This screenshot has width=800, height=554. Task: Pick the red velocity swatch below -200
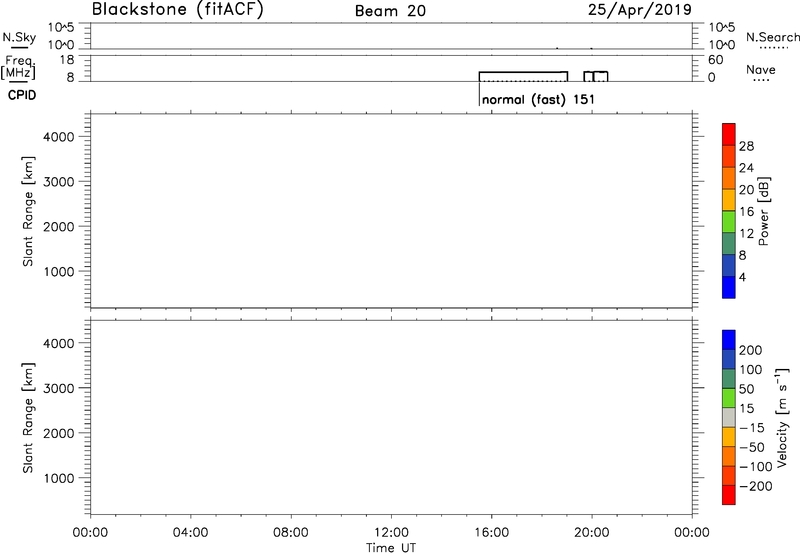tap(729, 495)
